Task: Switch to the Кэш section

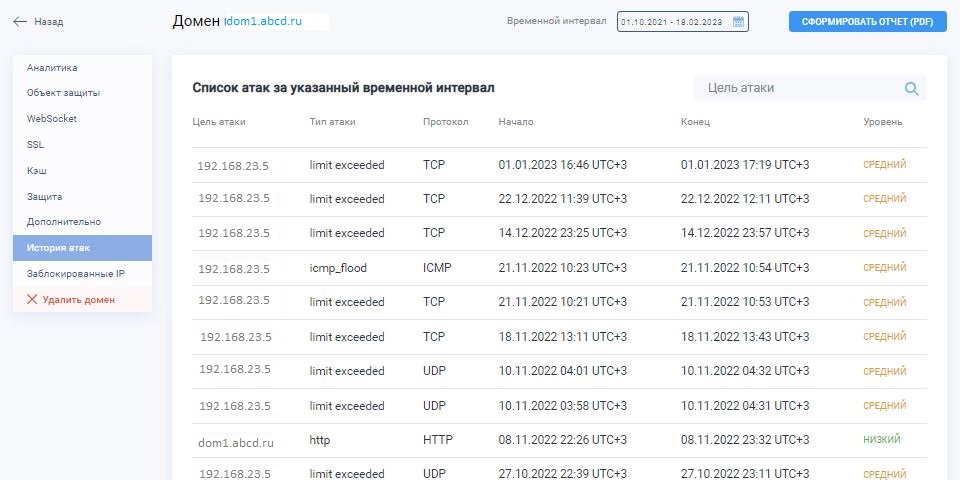Action: pyautogui.click(x=37, y=171)
